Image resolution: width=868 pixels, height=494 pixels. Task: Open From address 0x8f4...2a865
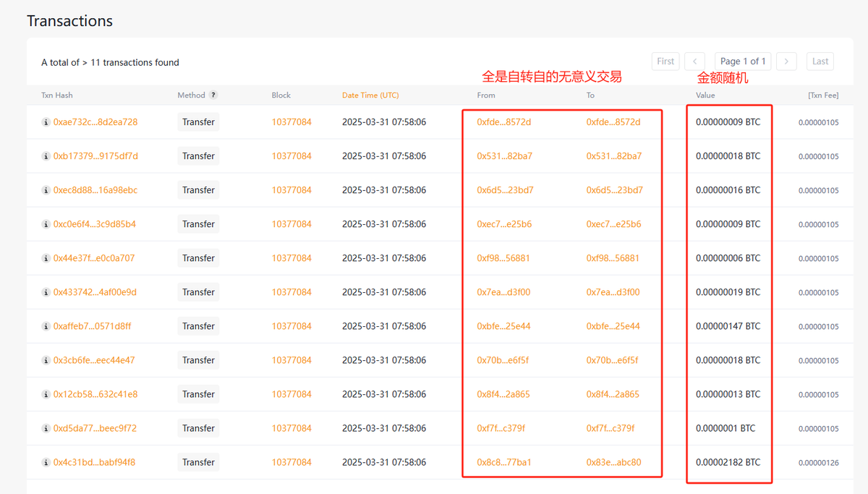[503, 394]
